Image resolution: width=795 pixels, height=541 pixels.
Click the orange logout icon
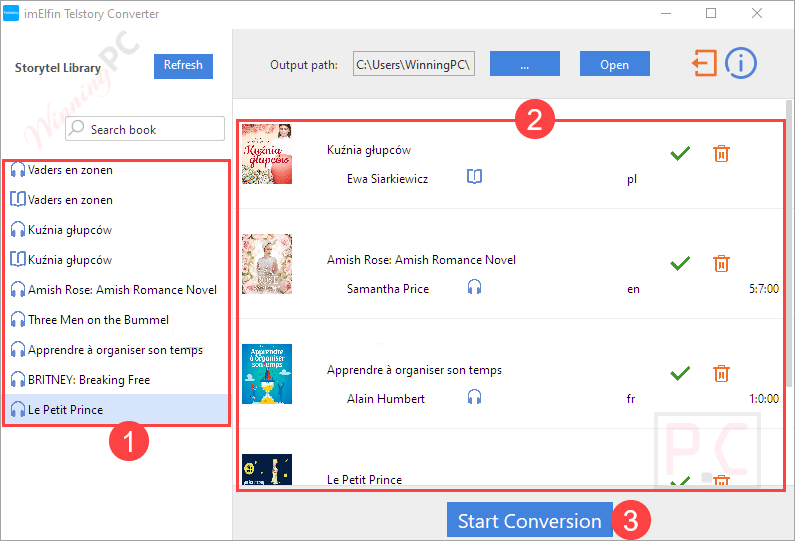click(x=704, y=63)
